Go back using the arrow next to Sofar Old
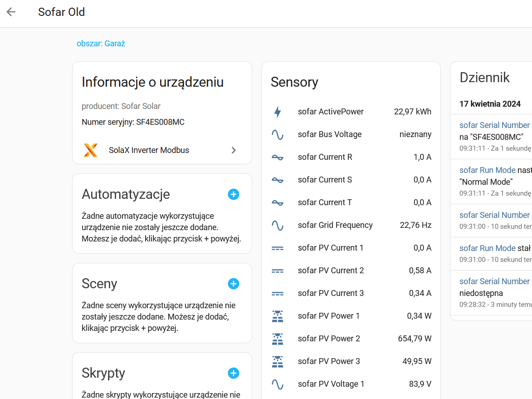 [11, 12]
